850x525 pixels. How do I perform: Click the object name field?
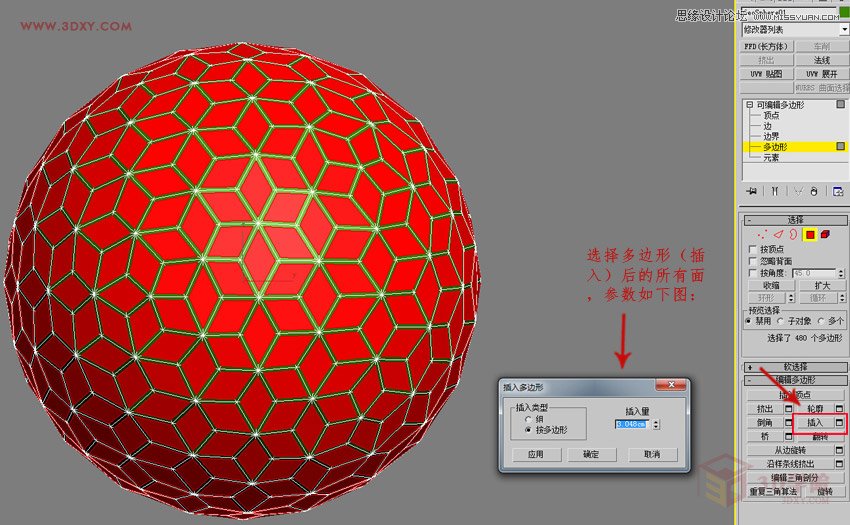point(789,12)
